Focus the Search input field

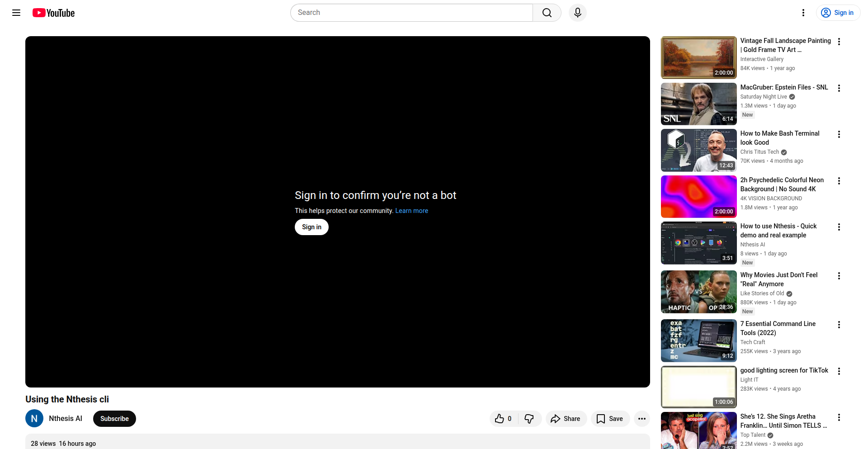coord(411,13)
